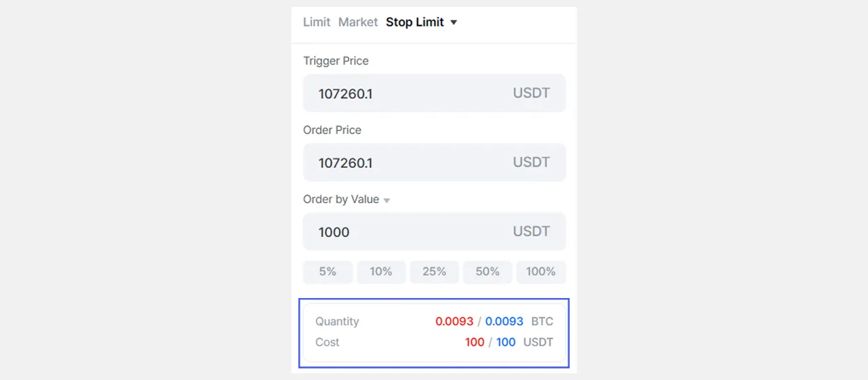Image resolution: width=868 pixels, height=380 pixels.
Task: Click the red 0.0093 quantity value
Action: [454, 322]
